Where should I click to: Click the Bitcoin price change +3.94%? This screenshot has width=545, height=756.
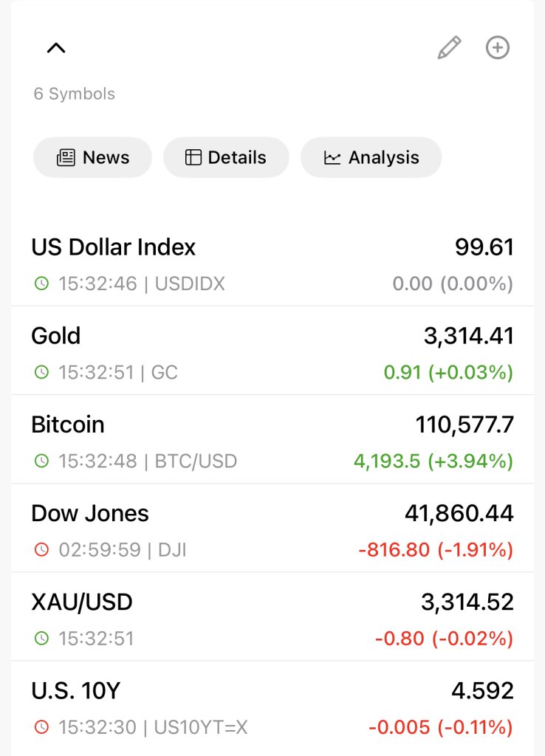point(470,461)
